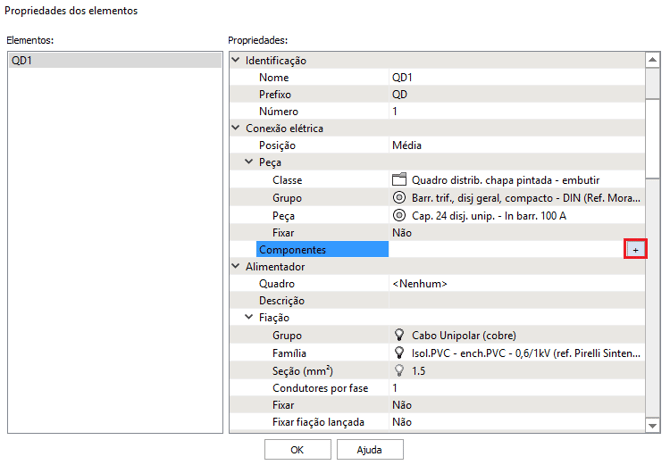Collapse the Fiação subsection
The width and height of the screenshot is (670, 465).
pyautogui.click(x=248, y=318)
